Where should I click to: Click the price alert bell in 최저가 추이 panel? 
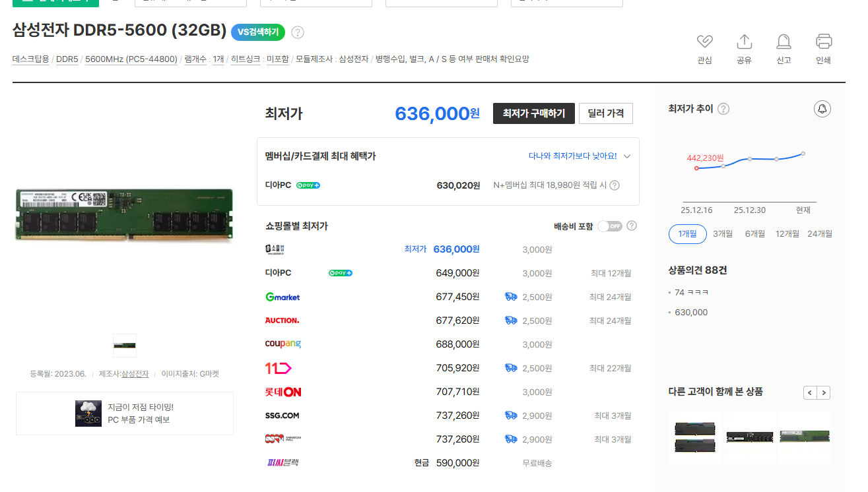822,109
